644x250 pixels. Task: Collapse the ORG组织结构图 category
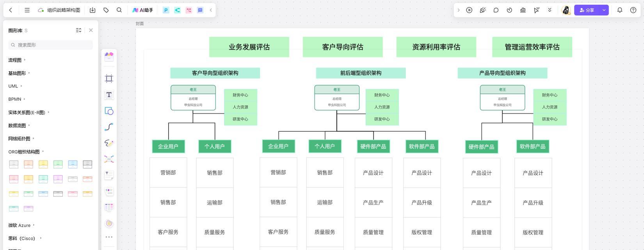26,152
